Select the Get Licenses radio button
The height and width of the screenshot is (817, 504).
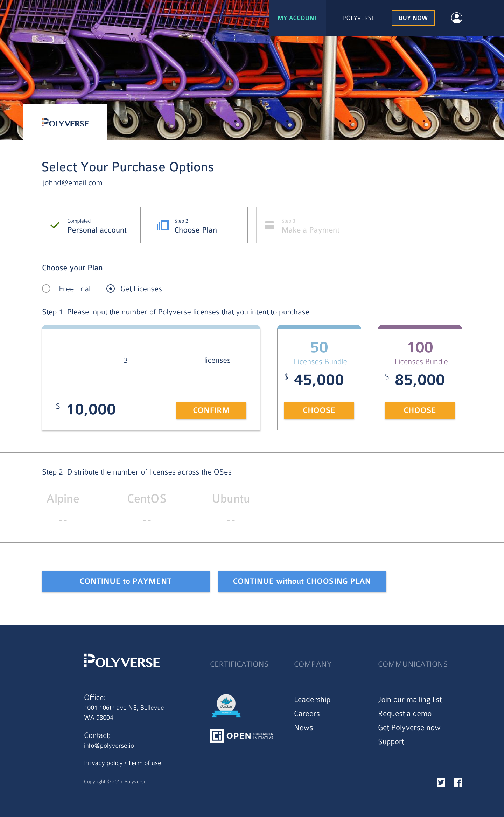pos(111,289)
